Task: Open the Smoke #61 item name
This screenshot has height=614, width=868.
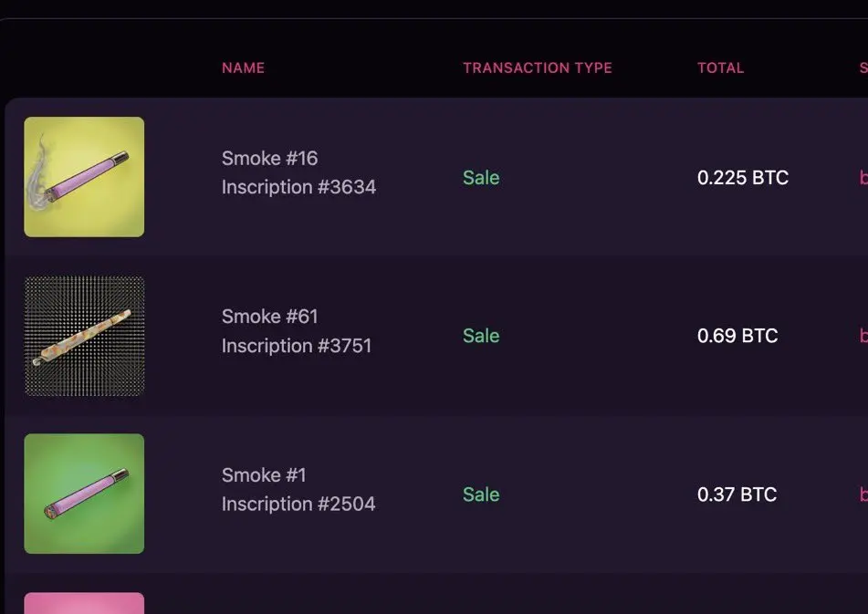Action: [269, 317]
